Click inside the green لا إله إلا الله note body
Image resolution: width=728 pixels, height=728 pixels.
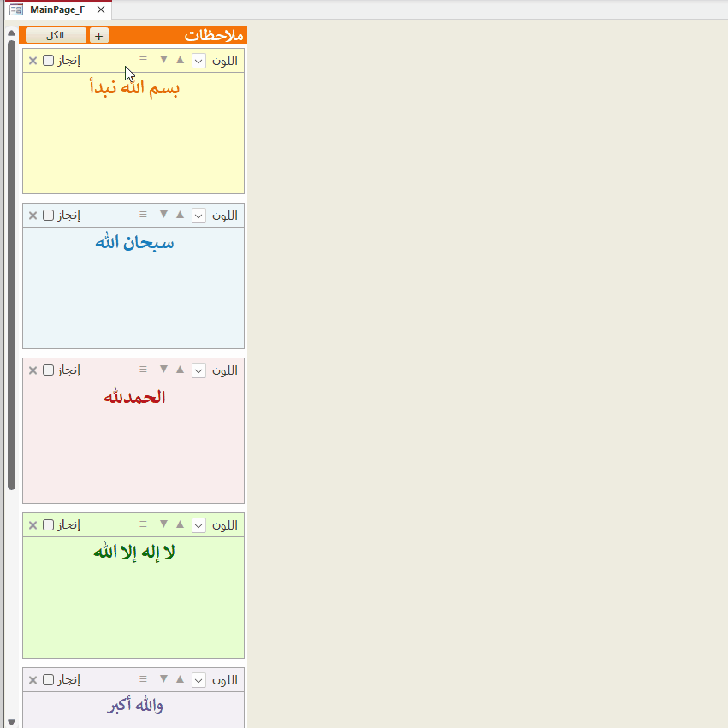pos(133,607)
